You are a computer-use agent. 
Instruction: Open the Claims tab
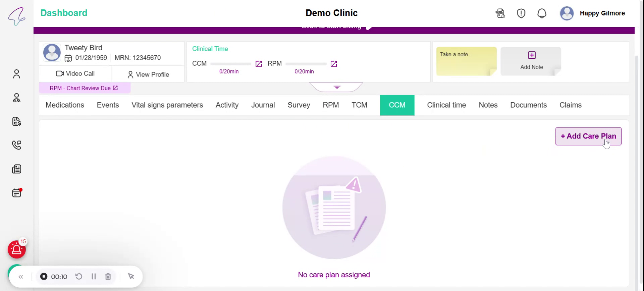(x=570, y=105)
